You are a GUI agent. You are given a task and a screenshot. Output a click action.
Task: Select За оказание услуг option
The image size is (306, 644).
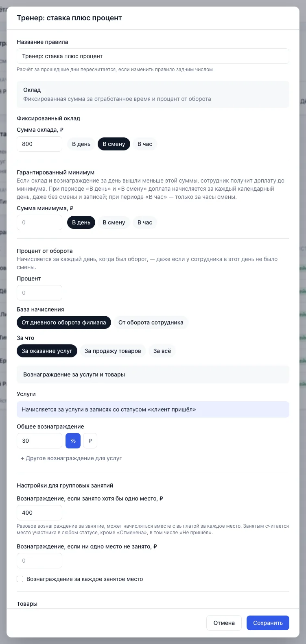click(47, 351)
